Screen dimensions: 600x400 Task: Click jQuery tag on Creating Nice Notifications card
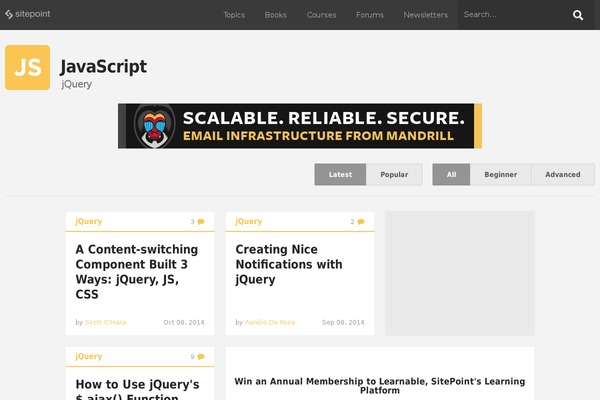tap(249, 221)
